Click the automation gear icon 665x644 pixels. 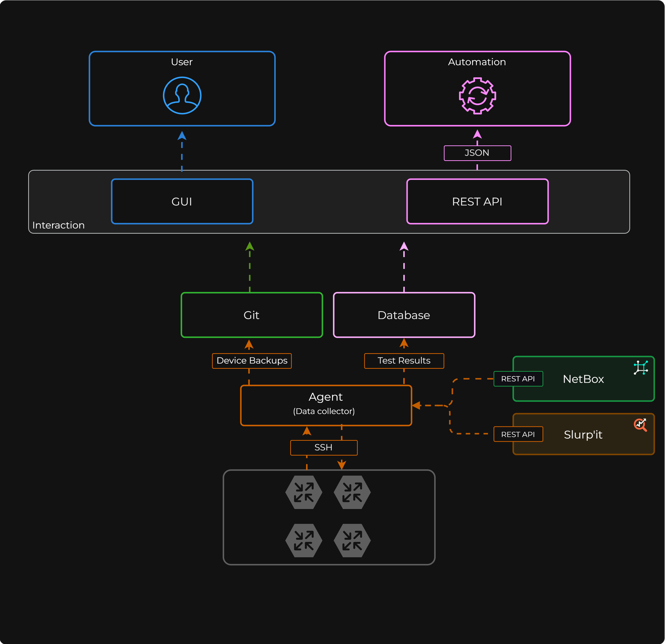[x=477, y=96]
